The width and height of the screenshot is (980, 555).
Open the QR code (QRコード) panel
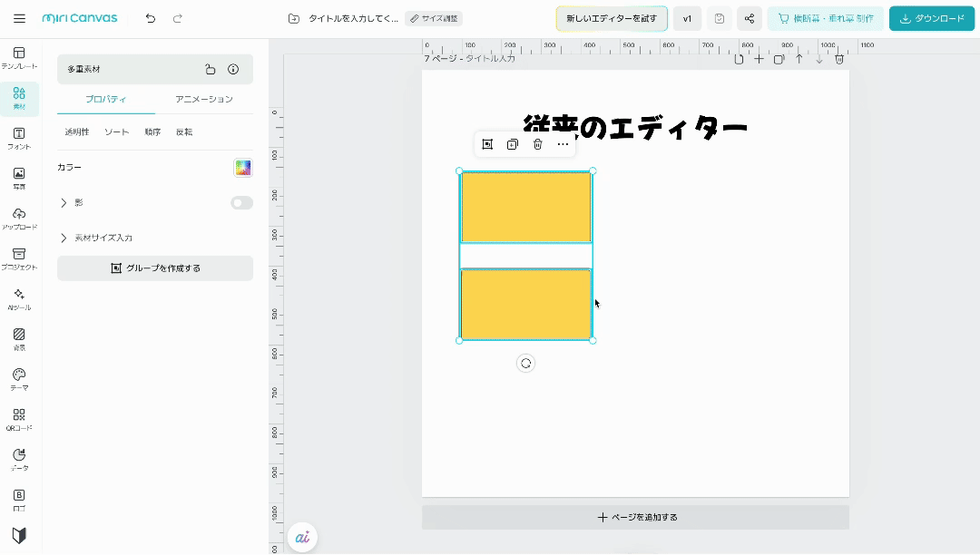click(x=19, y=420)
